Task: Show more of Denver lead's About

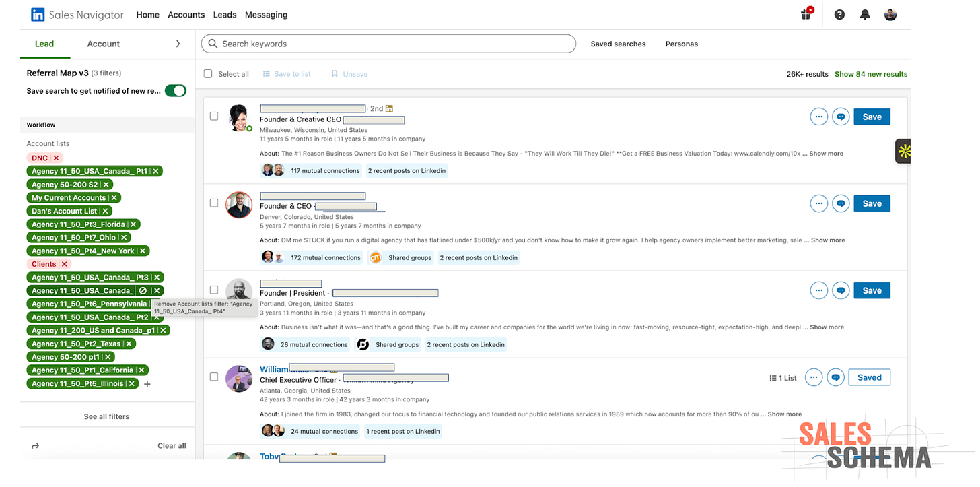Action: pos(828,240)
